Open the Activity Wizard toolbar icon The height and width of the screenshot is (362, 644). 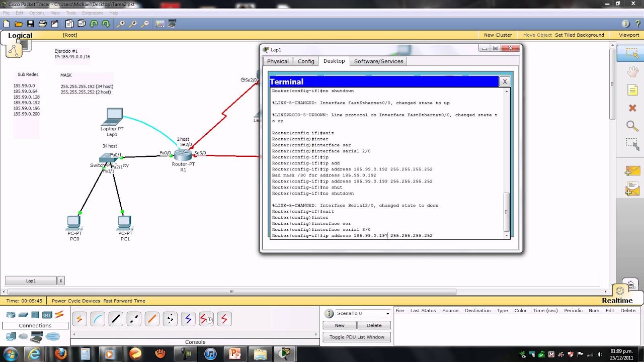tap(55, 24)
